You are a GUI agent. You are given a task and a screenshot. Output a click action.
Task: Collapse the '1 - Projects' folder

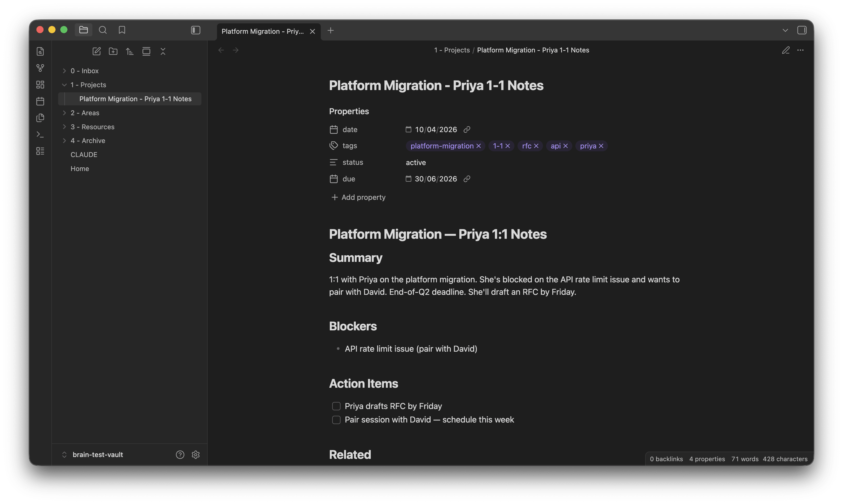click(x=88, y=85)
